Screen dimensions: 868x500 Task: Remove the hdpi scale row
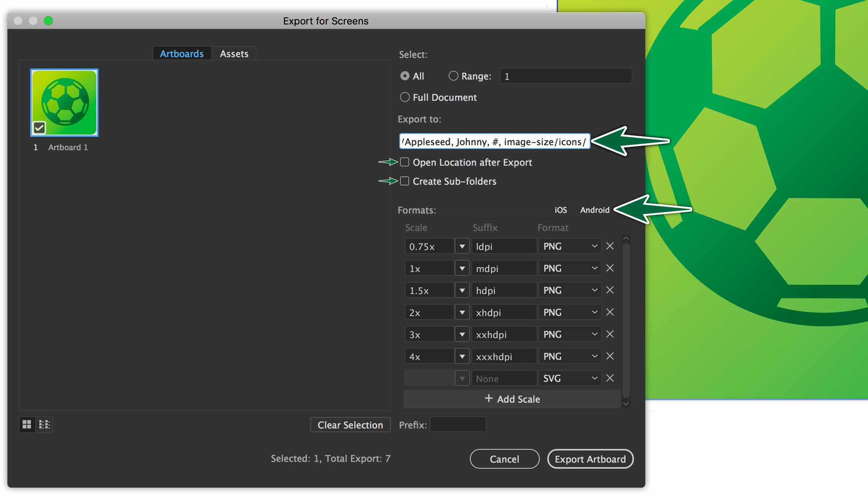point(610,290)
